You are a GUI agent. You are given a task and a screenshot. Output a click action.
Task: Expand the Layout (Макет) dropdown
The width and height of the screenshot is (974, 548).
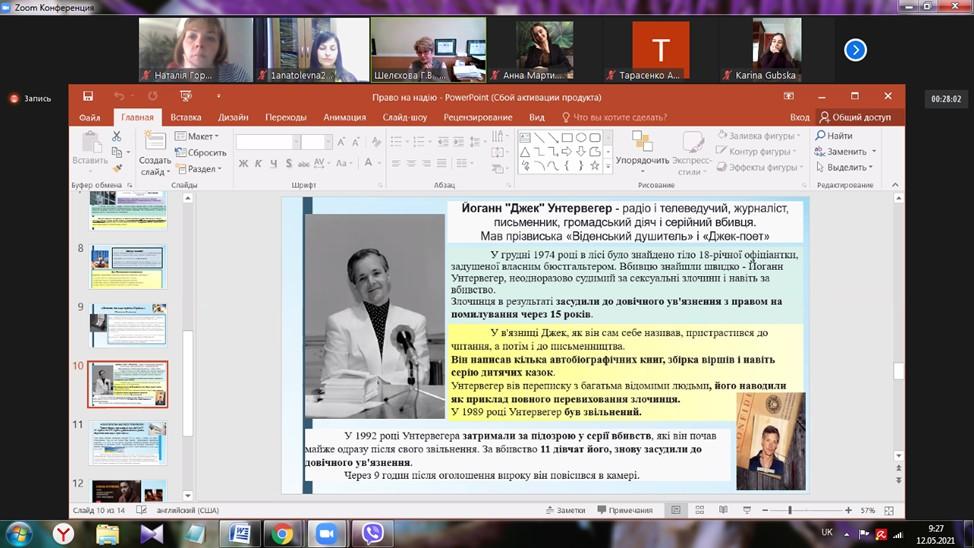(x=198, y=136)
